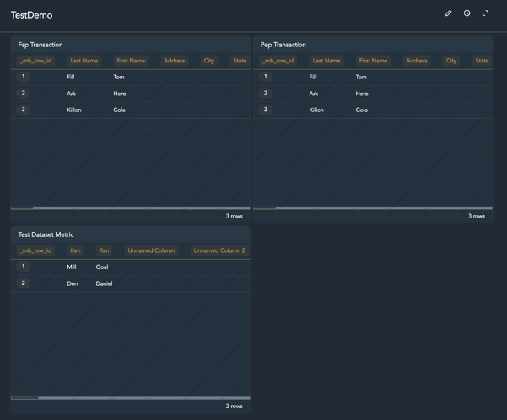Click the Pep Transaction horizontal scrollbar
Image resolution: width=507 pixels, height=420 pixels.
click(265, 207)
